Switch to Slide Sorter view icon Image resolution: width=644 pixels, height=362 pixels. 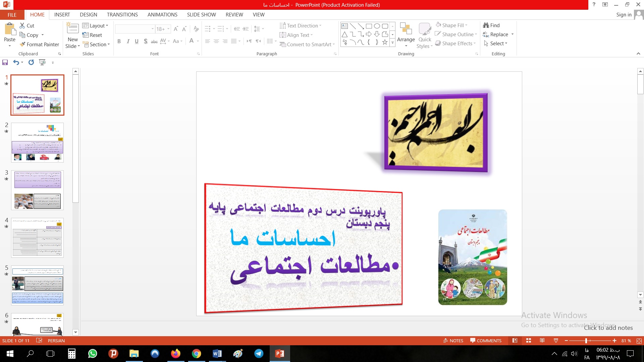tap(529, 341)
